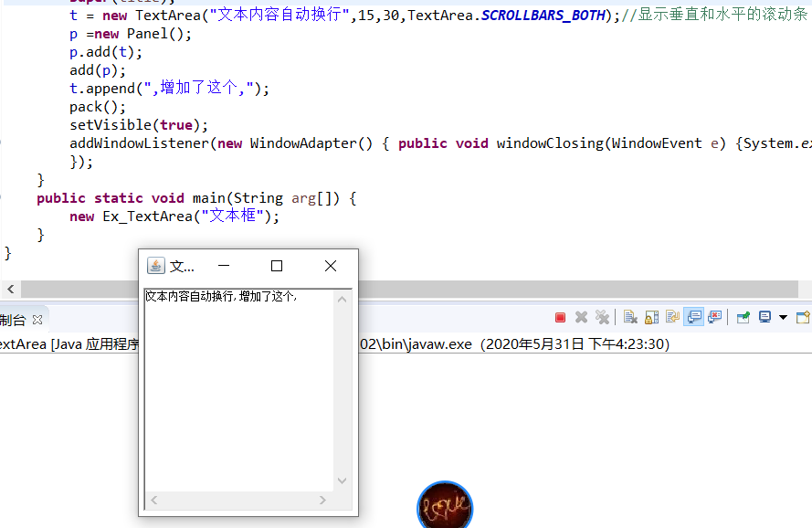Open the console selection dropdown arrow
Image resolution: width=812 pixels, height=528 pixels.
click(x=784, y=317)
